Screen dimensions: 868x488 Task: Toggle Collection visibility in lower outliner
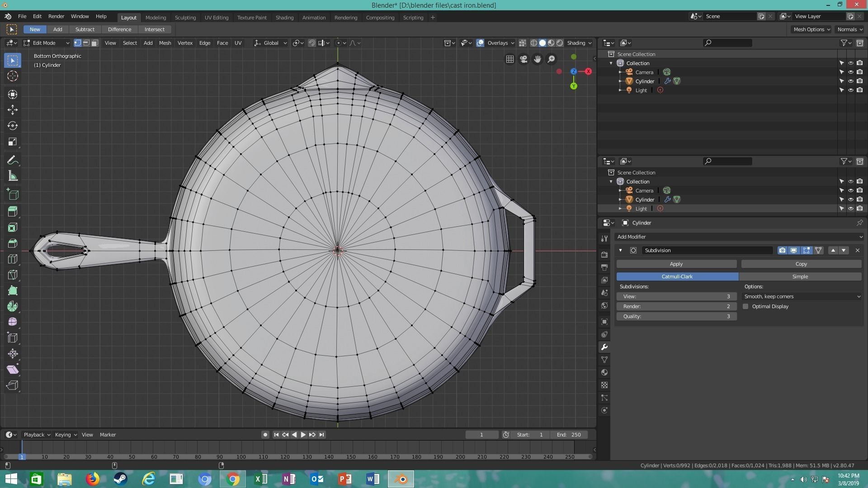click(x=850, y=182)
